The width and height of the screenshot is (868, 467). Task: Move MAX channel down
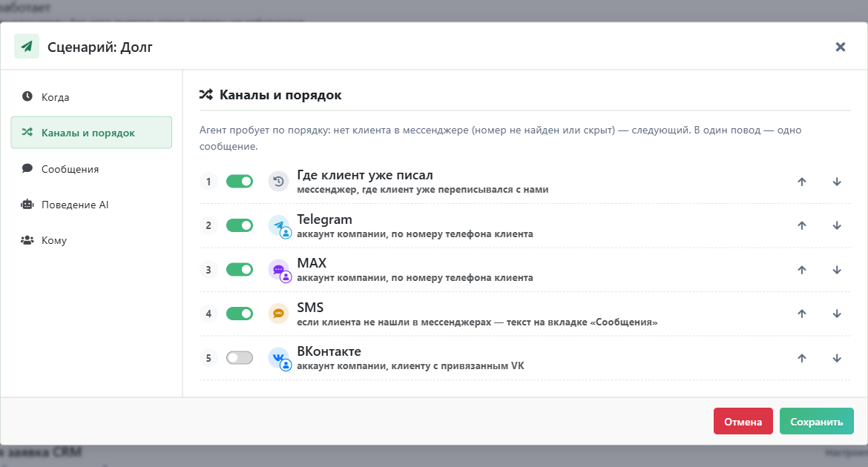click(x=837, y=270)
